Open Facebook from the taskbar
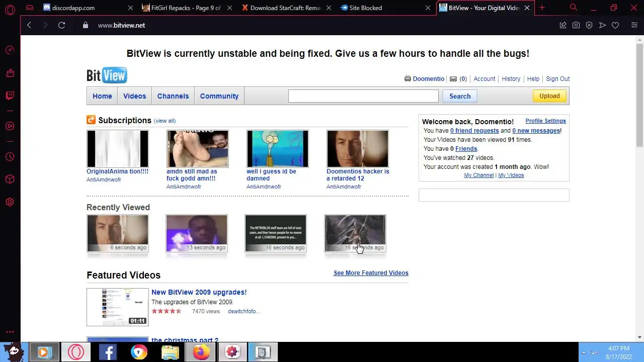Screen dimensions: 644x362 click(108, 352)
